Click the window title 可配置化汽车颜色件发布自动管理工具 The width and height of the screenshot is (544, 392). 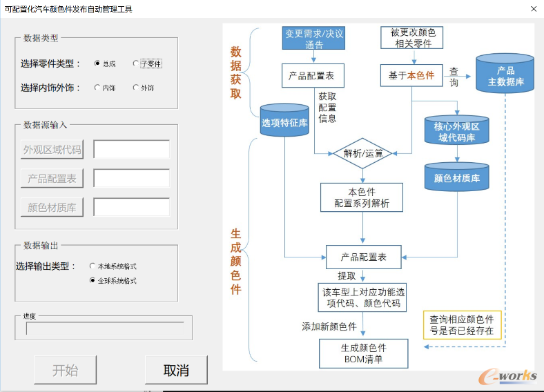click(x=68, y=9)
